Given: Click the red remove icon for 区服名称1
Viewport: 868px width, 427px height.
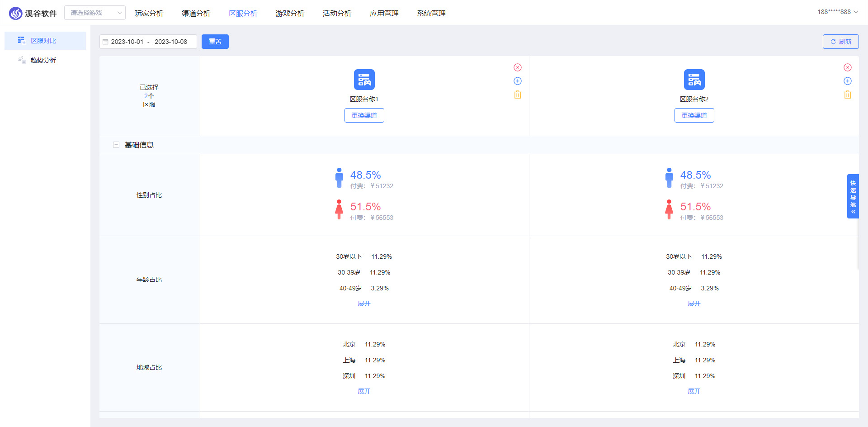Looking at the screenshot, I should click(x=518, y=67).
